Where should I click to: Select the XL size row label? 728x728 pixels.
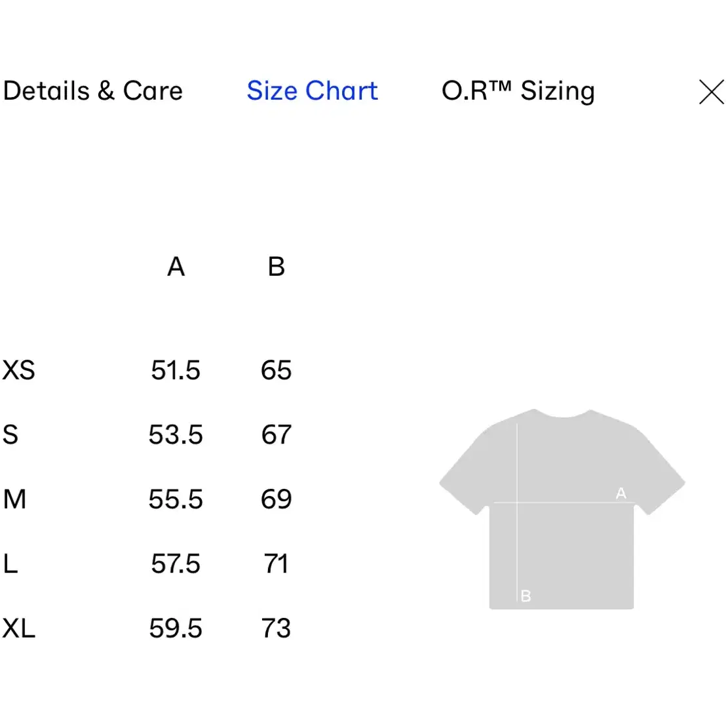point(18,628)
